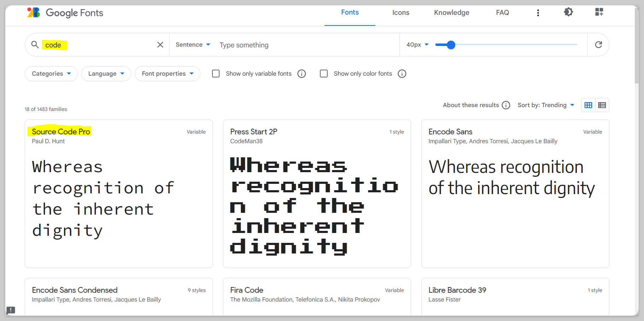Click 'Variable' label on Encode Sans card
This screenshot has height=321, width=644.
point(593,132)
